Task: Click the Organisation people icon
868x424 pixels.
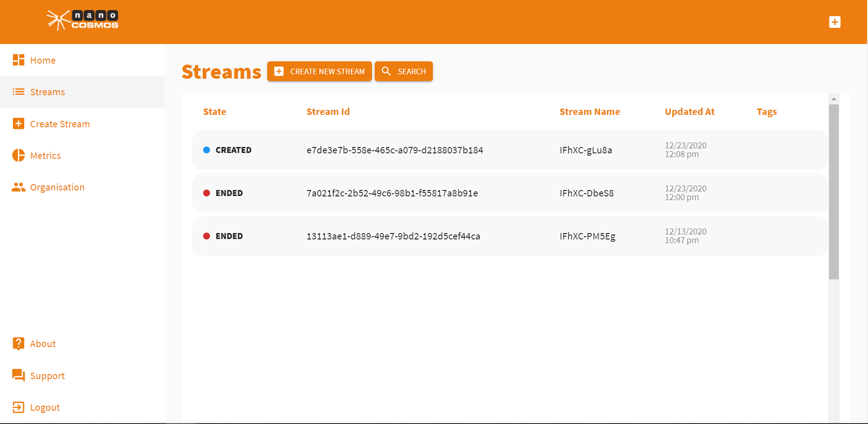Action: click(18, 187)
